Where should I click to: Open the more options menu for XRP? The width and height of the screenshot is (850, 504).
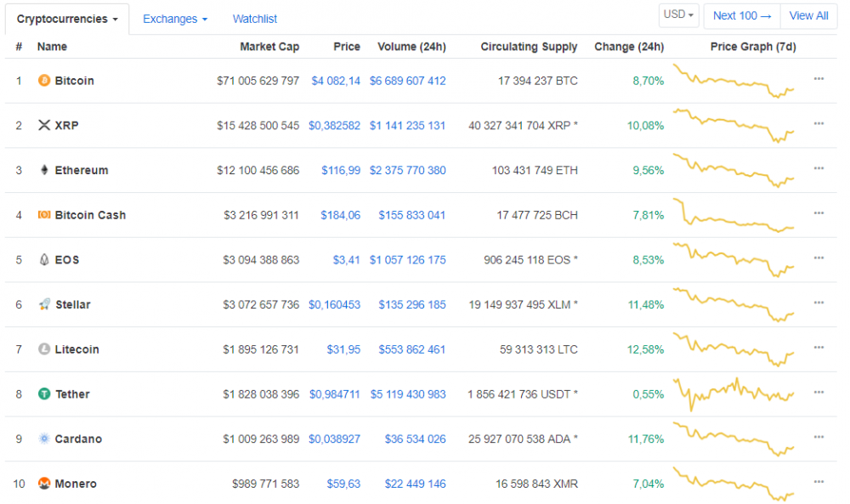tap(819, 123)
